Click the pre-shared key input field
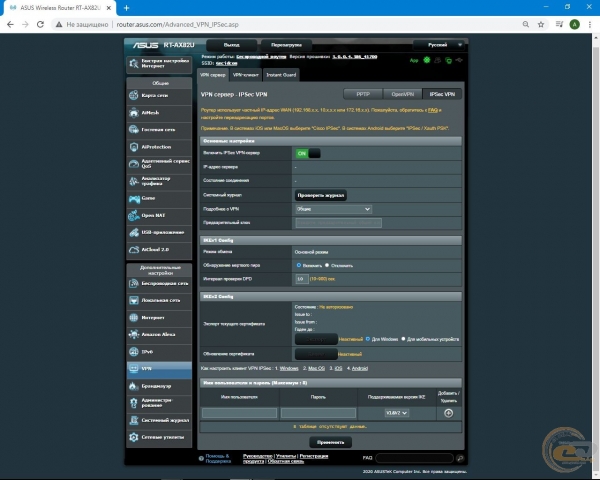Viewport: 600px width, 480px height. [x=338, y=223]
